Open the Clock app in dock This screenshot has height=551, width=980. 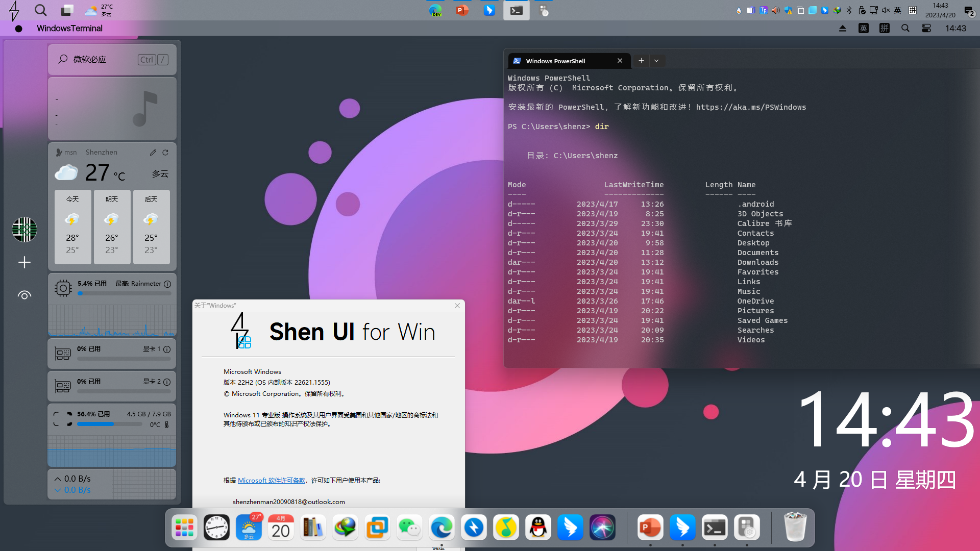click(x=216, y=528)
